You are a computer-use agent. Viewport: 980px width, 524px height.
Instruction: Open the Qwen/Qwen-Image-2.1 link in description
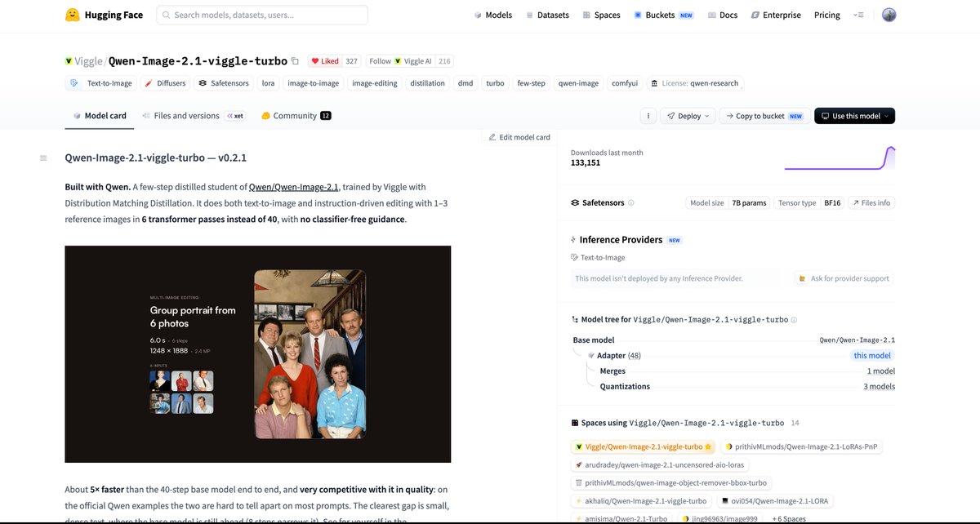point(294,187)
